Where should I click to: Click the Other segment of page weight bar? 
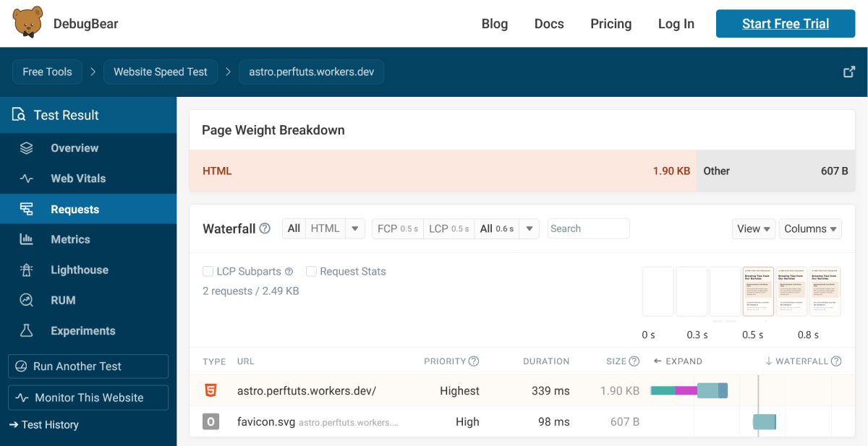775,171
